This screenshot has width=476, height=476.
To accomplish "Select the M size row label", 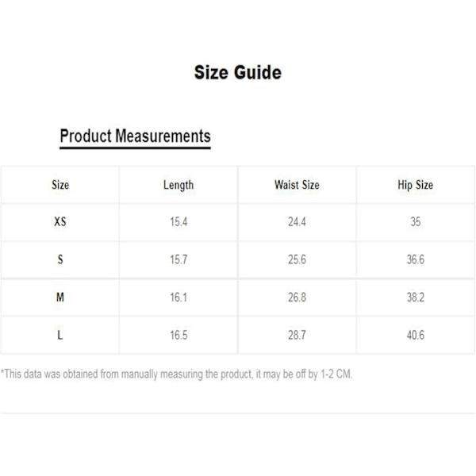I will point(60,297).
